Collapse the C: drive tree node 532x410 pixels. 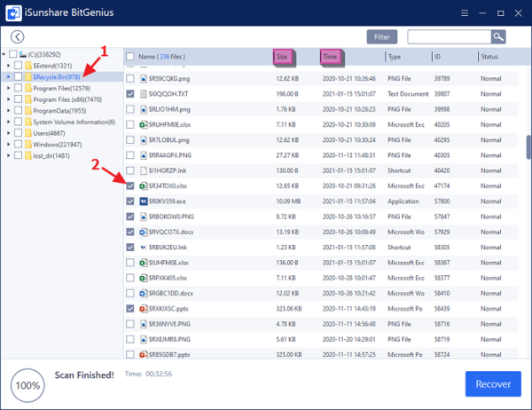coord(4,54)
